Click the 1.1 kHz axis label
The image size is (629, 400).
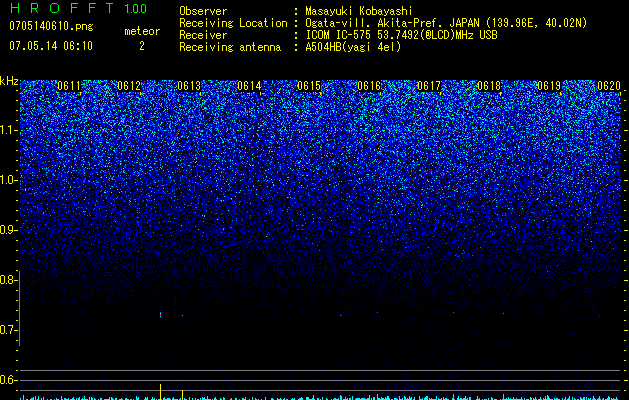tap(8, 130)
